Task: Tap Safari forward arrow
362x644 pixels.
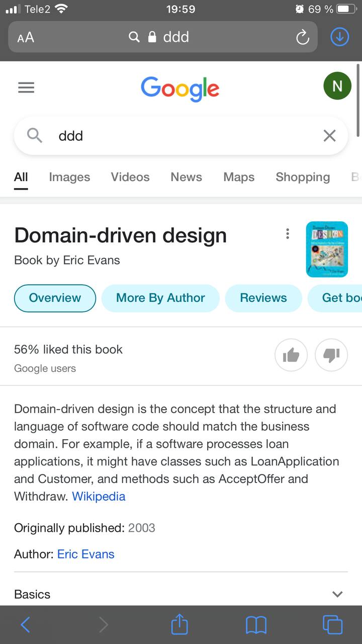Action: [x=104, y=625]
